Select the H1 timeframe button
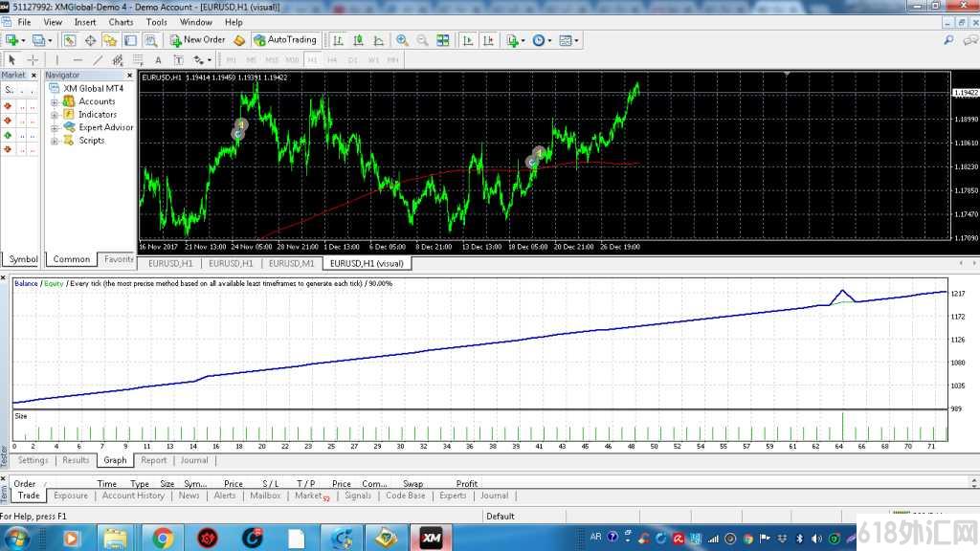Screen dimensions: 980x551 (313, 60)
